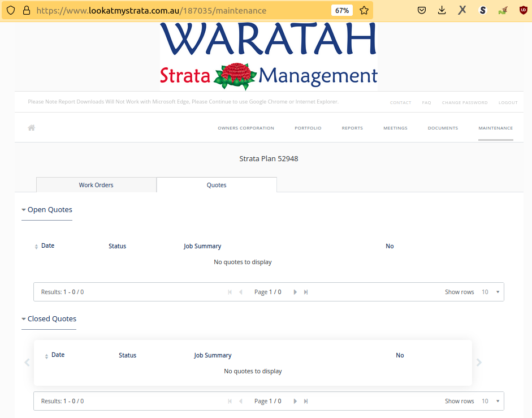Click No header in Open Quotes table
The image size is (532, 418).
click(x=390, y=246)
